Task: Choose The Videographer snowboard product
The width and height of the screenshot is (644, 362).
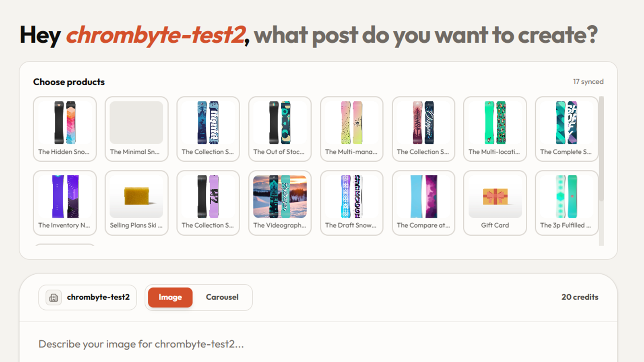Action: [280, 203]
